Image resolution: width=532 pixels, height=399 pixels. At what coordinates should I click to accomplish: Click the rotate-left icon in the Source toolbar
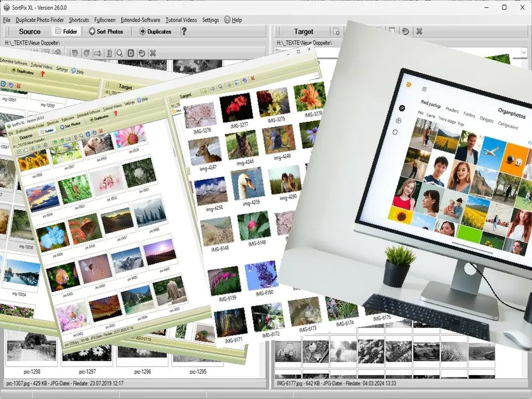[74, 53]
